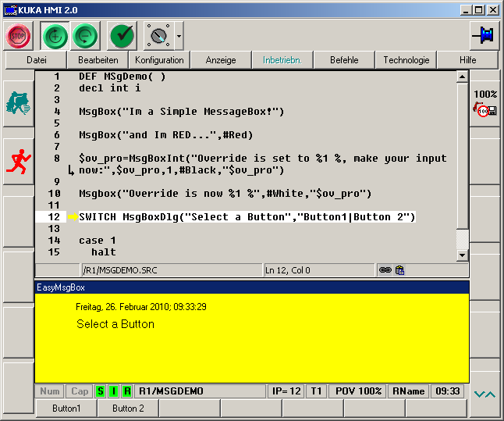Open the Bearbeiten menu

[98, 60]
